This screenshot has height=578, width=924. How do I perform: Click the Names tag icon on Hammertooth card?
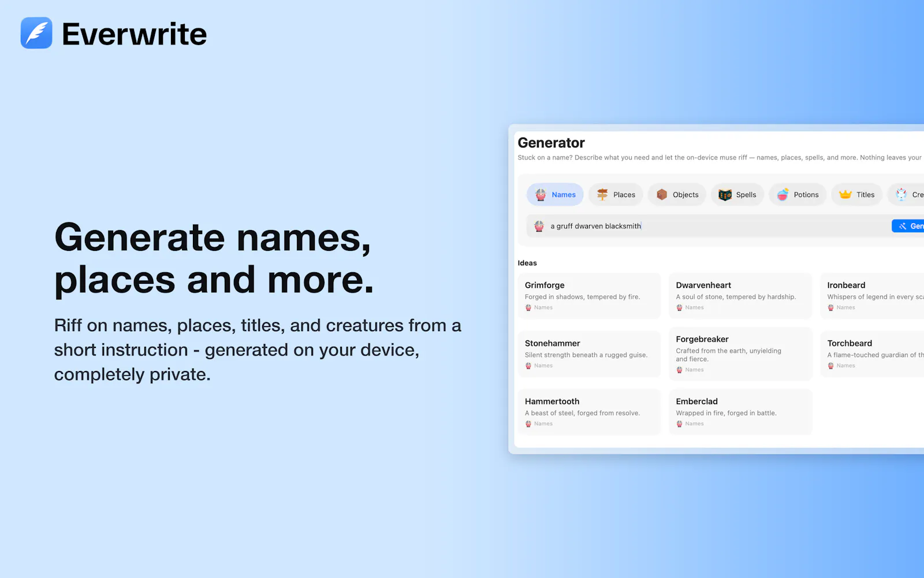pyautogui.click(x=528, y=424)
